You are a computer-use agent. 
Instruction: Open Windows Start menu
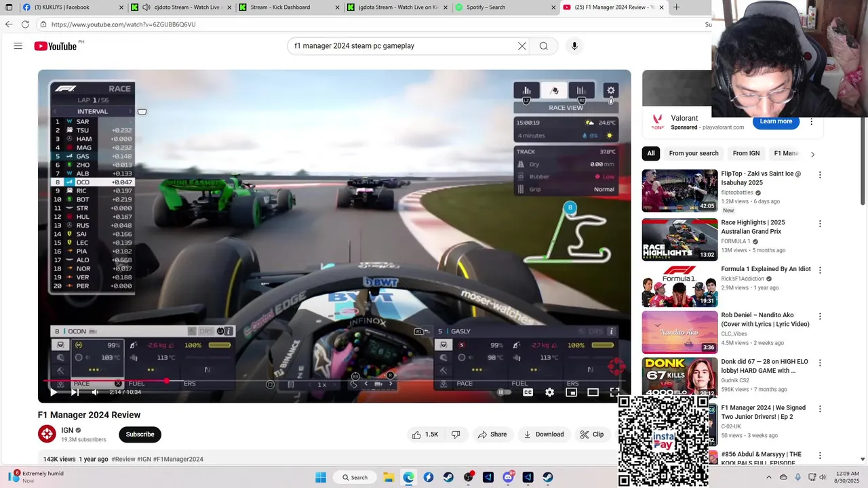(321, 477)
